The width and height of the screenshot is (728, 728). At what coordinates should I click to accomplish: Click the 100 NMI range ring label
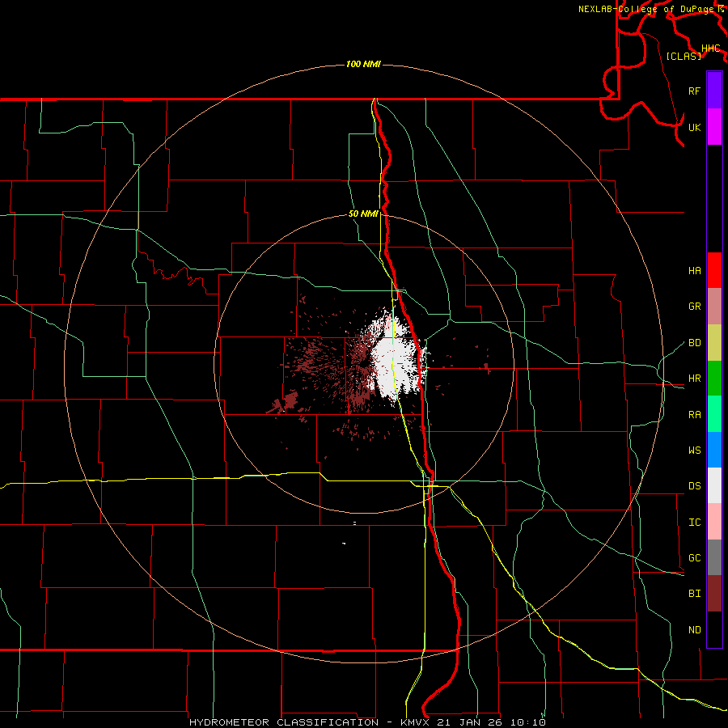click(x=363, y=64)
